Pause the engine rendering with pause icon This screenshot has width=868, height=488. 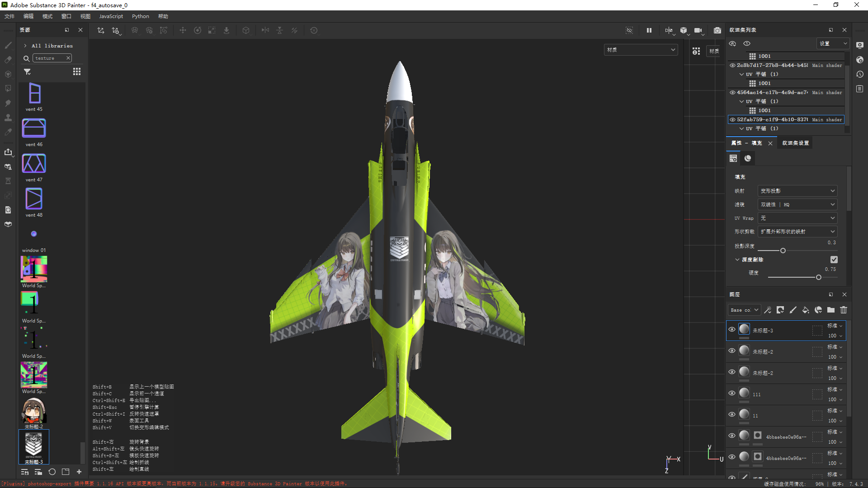pyautogui.click(x=649, y=30)
